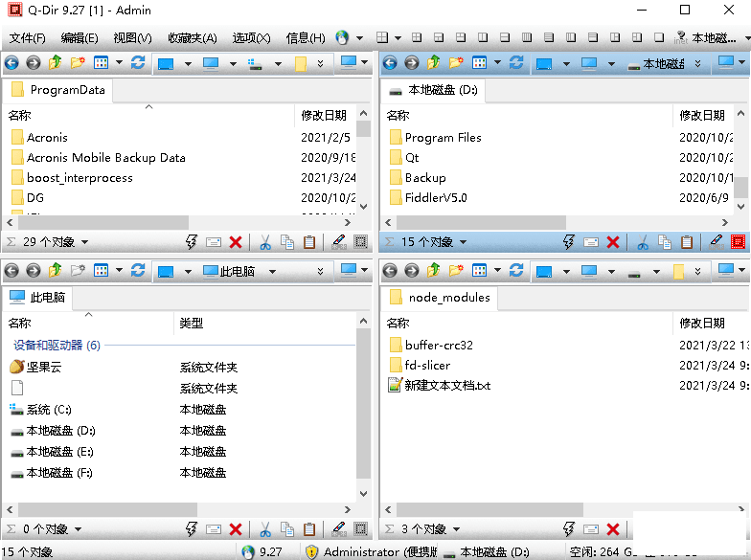Refresh the Local Disk D pane
This screenshot has width=751, height=560.
click(516, 63)
